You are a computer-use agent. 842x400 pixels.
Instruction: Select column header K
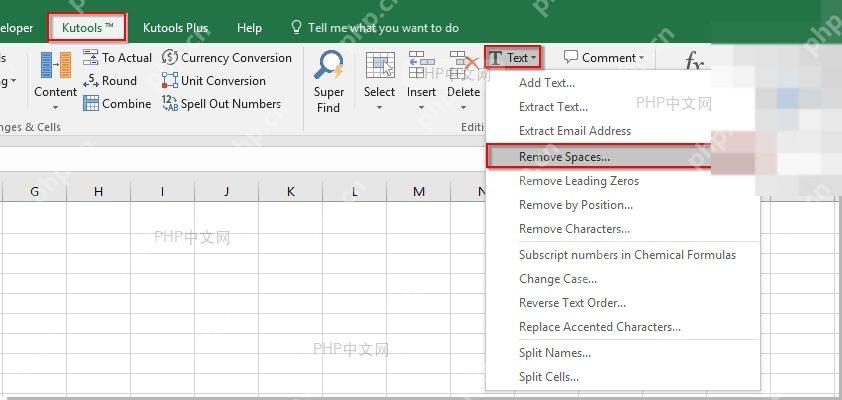291,191
